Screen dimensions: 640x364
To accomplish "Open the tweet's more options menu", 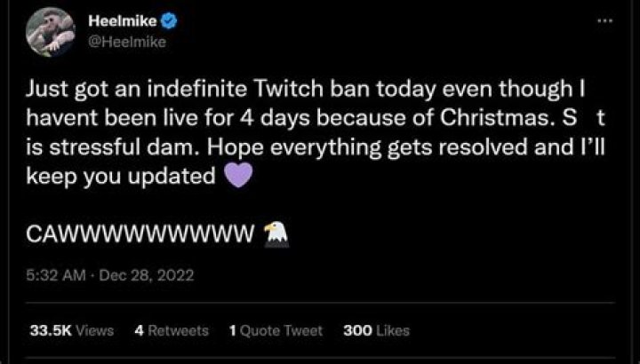I will [x=606, y=20].
